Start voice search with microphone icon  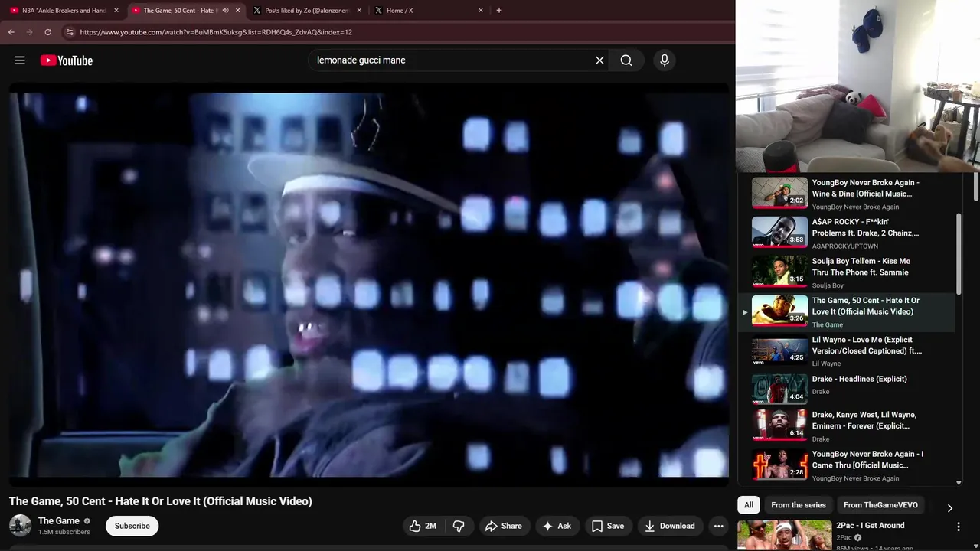click(x=665, y=60)
